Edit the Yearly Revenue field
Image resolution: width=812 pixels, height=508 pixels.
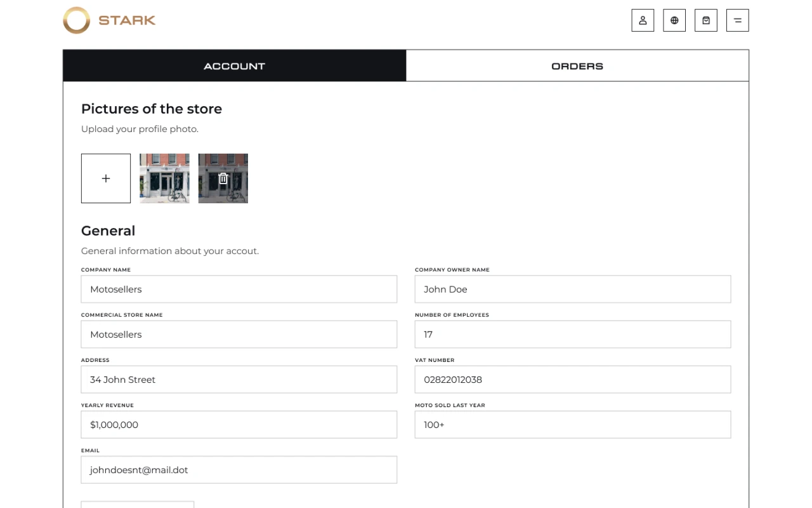point(239,424)
